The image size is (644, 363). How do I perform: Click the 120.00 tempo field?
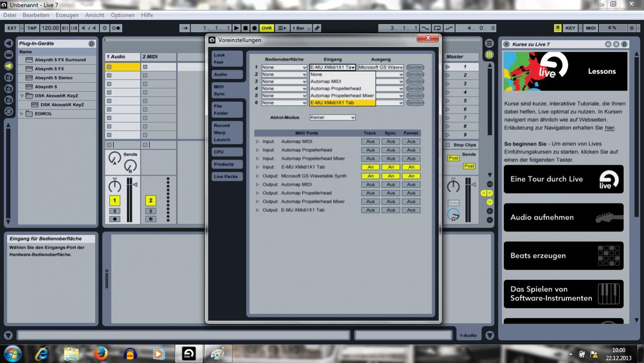tap(50, 28)
